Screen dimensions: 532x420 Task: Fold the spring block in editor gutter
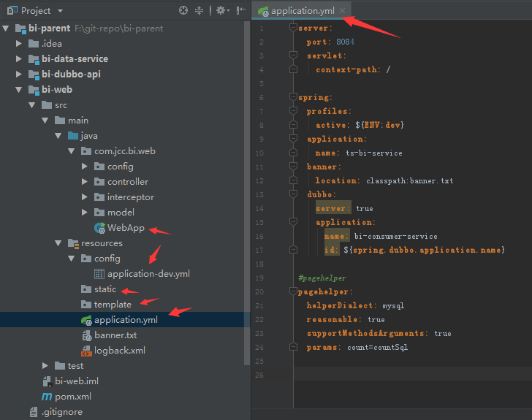[x=293, y=97]
